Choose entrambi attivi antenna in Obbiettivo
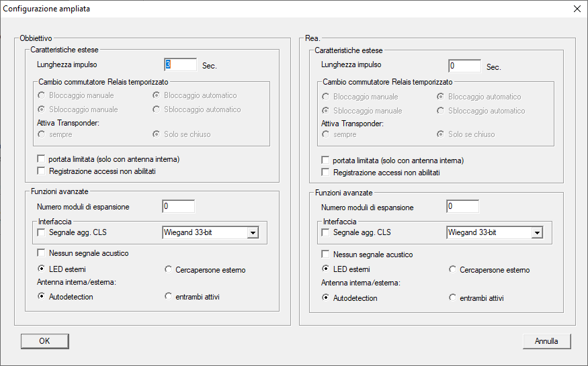588x366 pixels. [169, 297]
